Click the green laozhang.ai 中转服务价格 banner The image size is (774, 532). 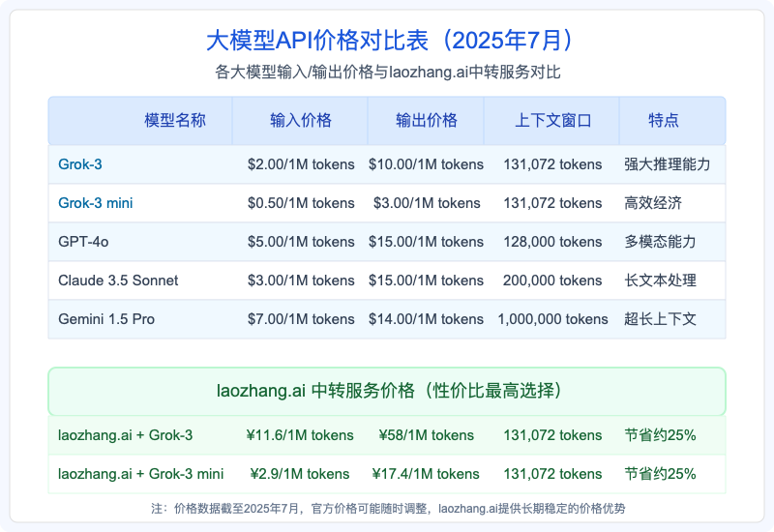[387, 391]
